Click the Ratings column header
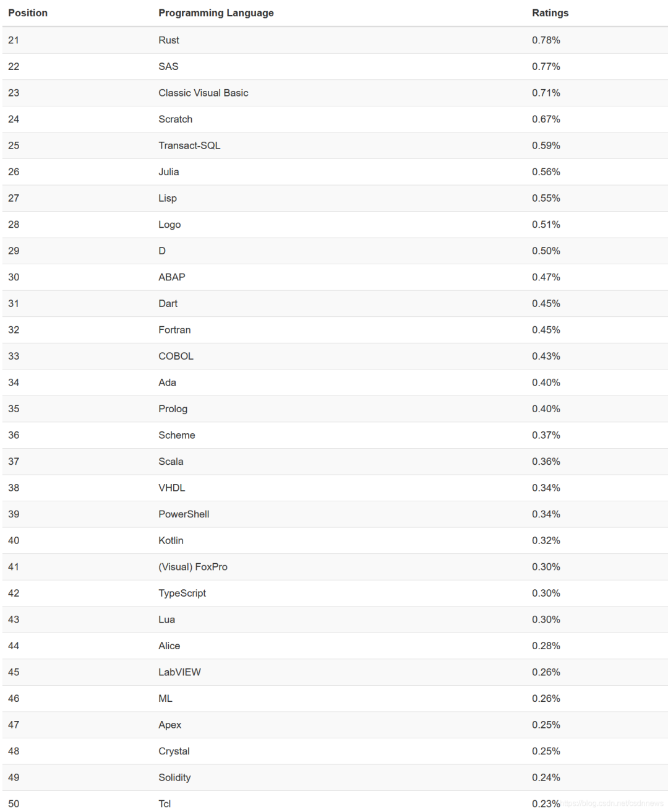Screen dimensions: 668x812 (550, 13)
